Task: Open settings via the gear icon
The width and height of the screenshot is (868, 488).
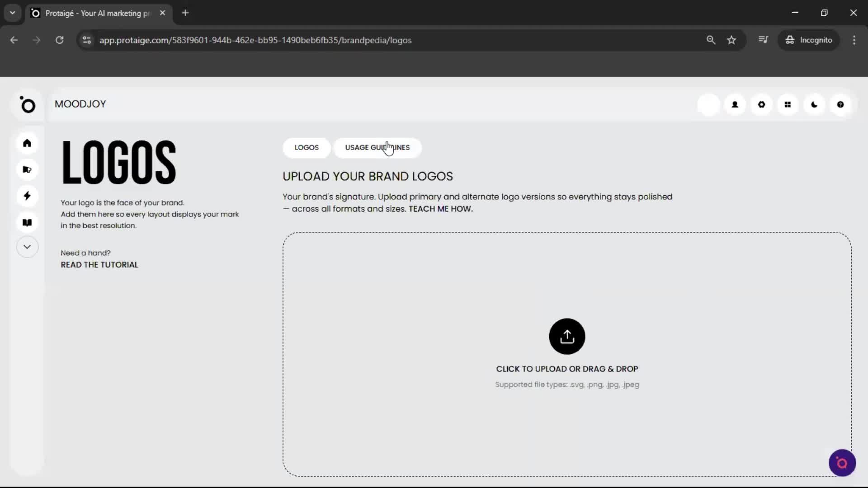Action: pyautogui.click(x=761, y=104)
